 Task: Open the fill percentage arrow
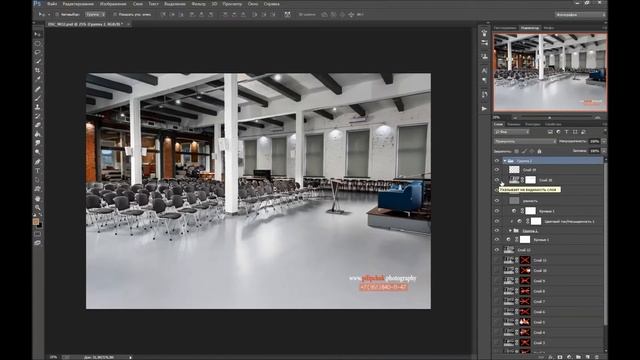click(604, 151)
